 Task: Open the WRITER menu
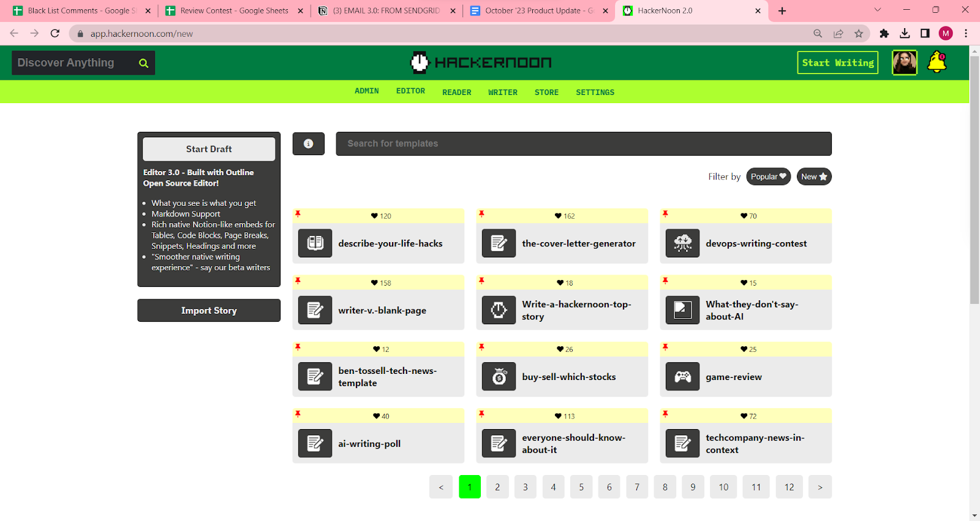(503, 93)
